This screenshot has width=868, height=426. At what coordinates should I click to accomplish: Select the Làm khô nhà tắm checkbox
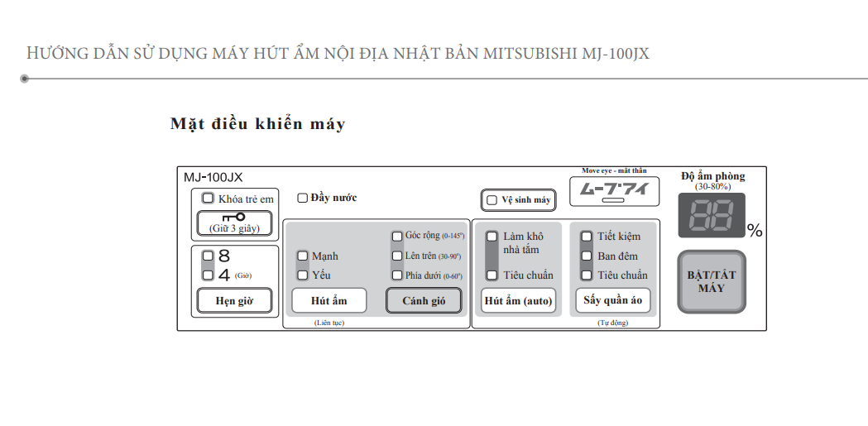click(492, 237)
